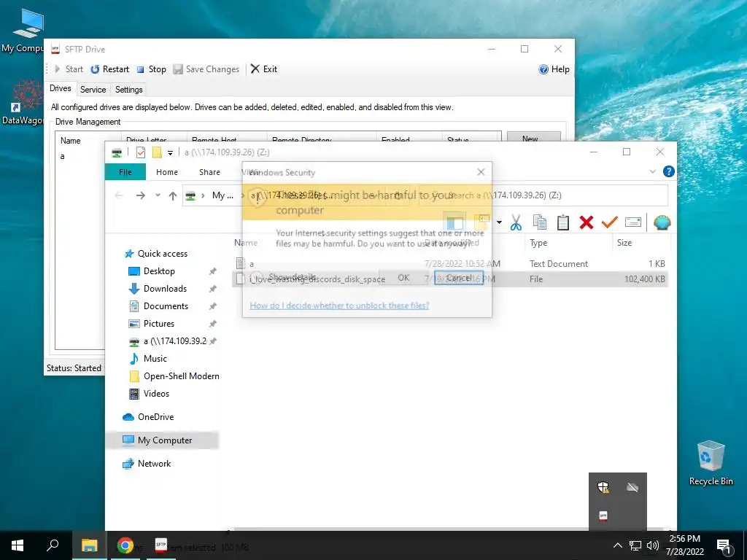Click the Search Z: drive field
Viewport: 747px width, 560px height.
[x=543, y=195]
